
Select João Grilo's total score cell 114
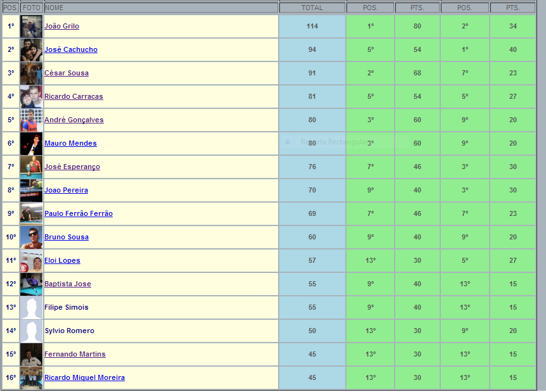tap(312, 27)
